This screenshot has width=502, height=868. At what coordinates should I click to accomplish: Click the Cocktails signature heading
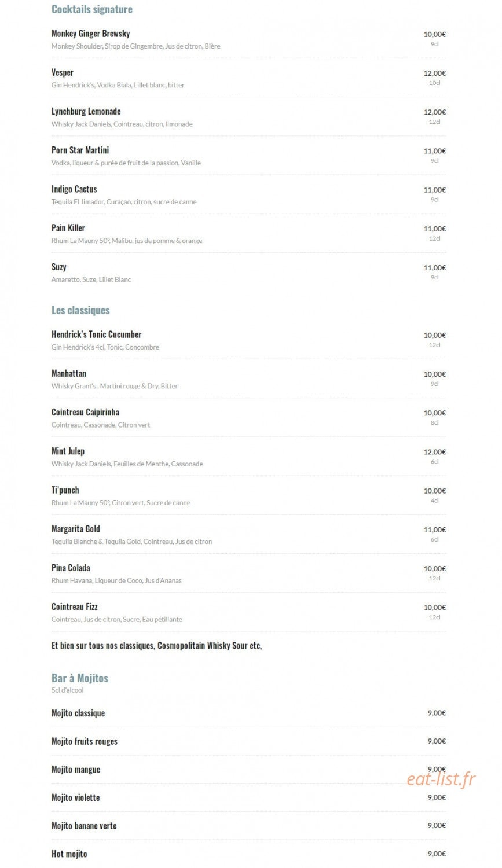point(92,9)
